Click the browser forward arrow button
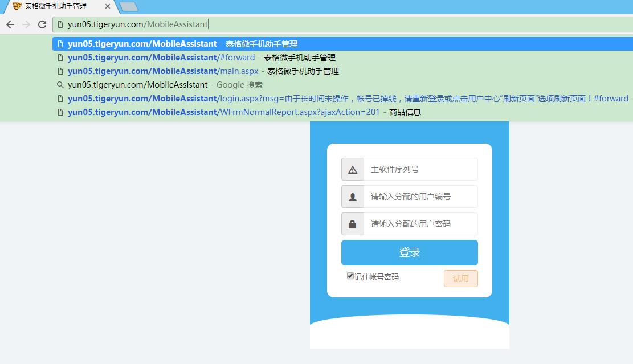The height and width of the screenshot is (364, 633). [x=26, y=24]
